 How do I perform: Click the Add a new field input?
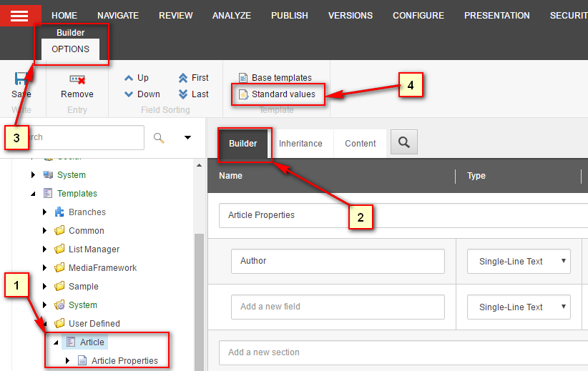(x=338, y=307)
